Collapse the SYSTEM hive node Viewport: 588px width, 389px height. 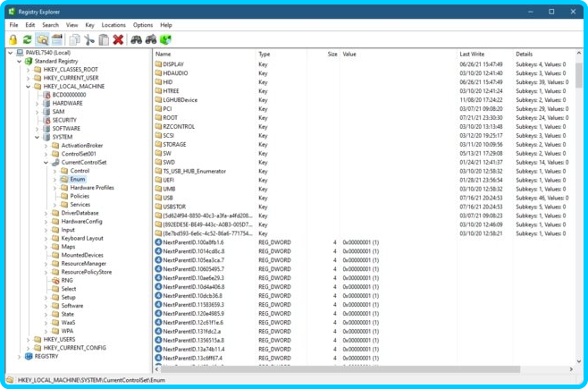point(38,138)
